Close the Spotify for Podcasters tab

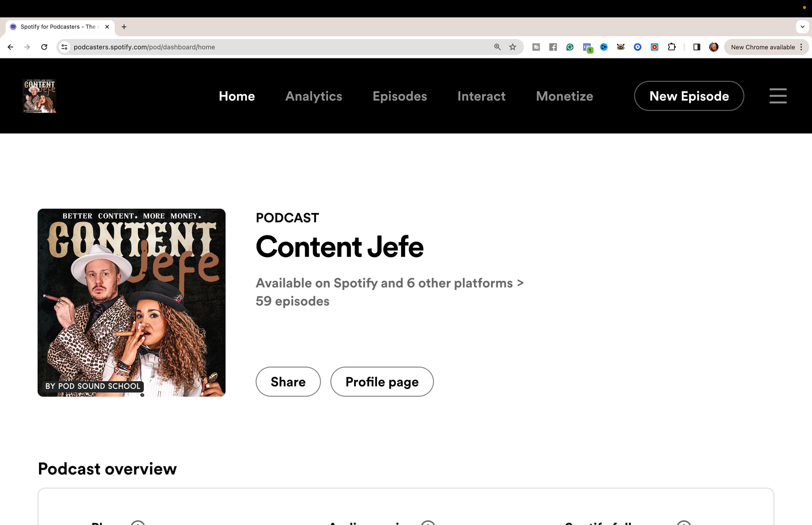(x=107, y=27)
